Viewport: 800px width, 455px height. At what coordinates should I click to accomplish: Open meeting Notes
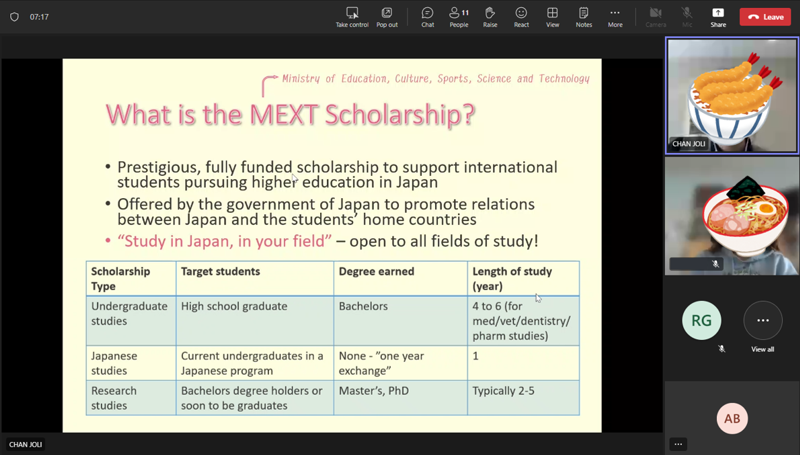point(584,17)
